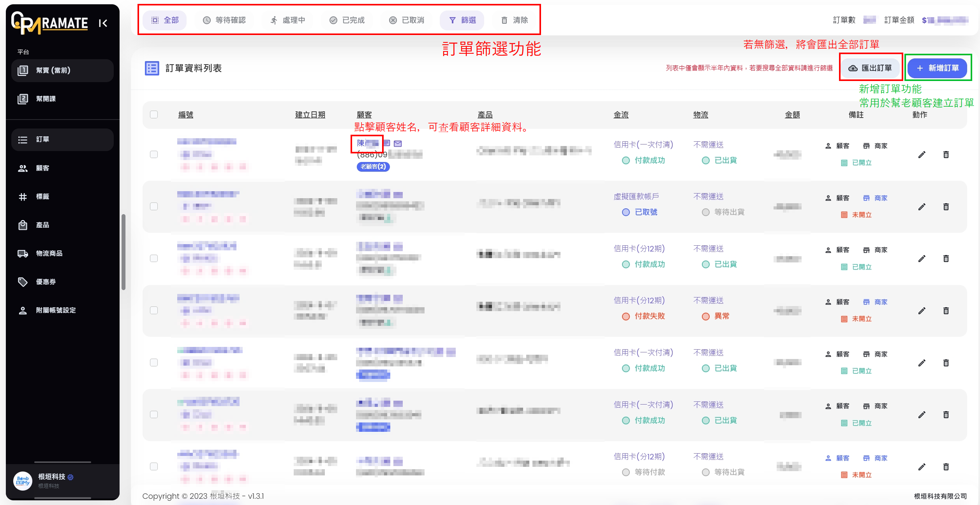The height and width of the screenshot is (505, 980).
Task: Click the envelope mail icon beside first customer name
Action: (398, 144)
